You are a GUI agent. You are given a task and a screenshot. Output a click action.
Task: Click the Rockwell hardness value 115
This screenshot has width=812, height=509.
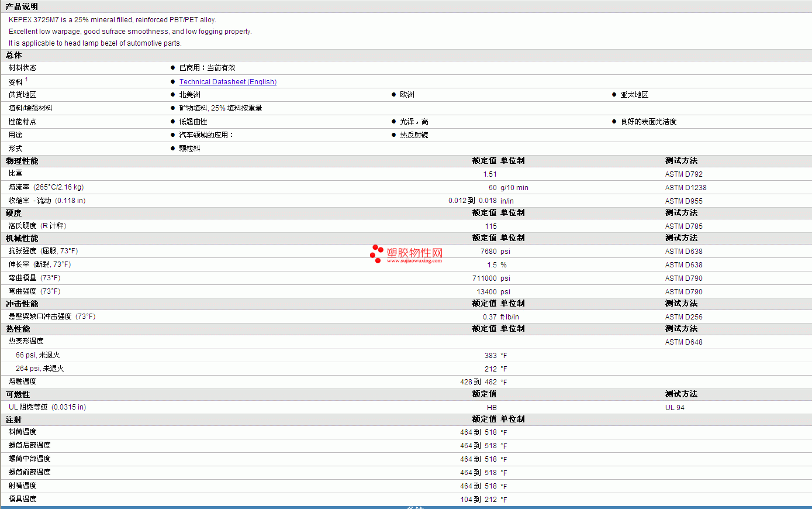coord(490,226)
